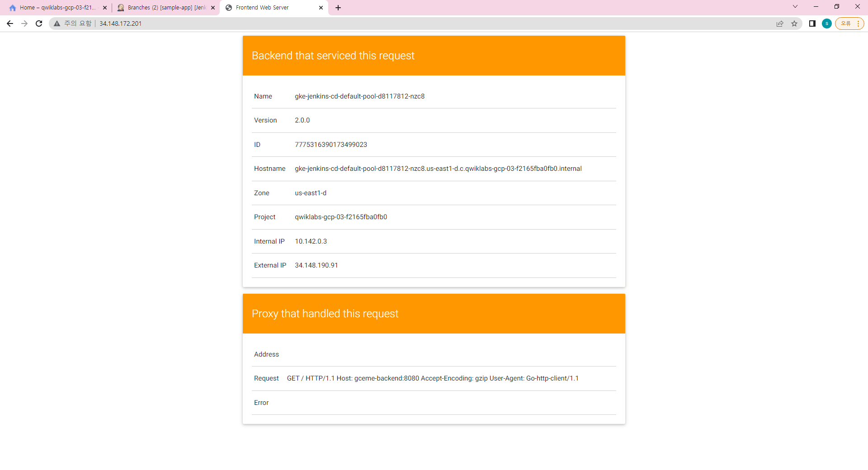This screenshot has height=470, width=868.
Task: Click the Internal IP label
Action: pyautogui.click(x=269, y=241)
